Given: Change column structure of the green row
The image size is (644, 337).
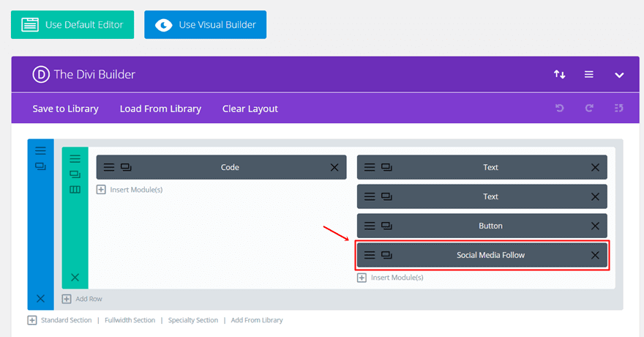Looking at the screenshot, I should (x=75, y=190).
